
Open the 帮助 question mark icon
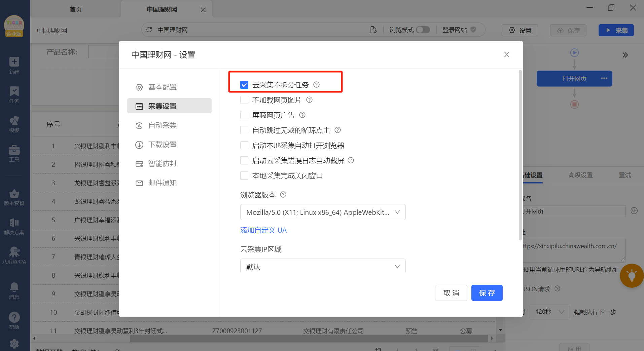click(14, 317)
